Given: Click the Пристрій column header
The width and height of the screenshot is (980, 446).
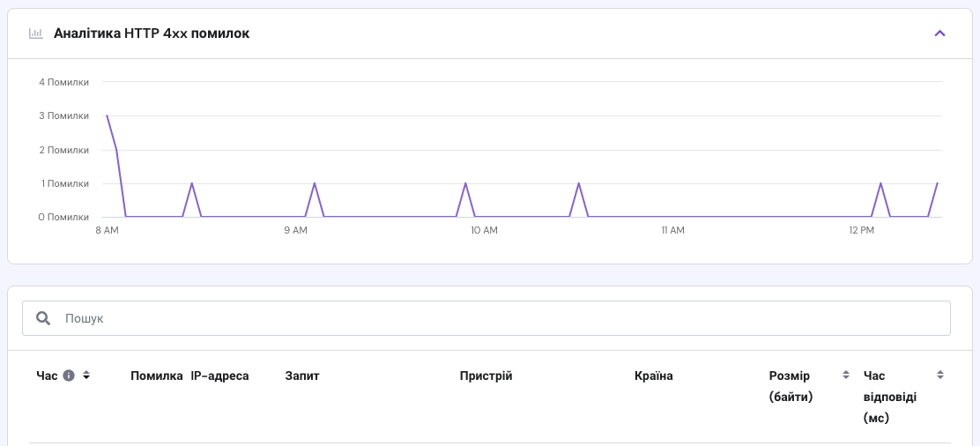Looking at the screenshot, I should (x=486, y=376).
